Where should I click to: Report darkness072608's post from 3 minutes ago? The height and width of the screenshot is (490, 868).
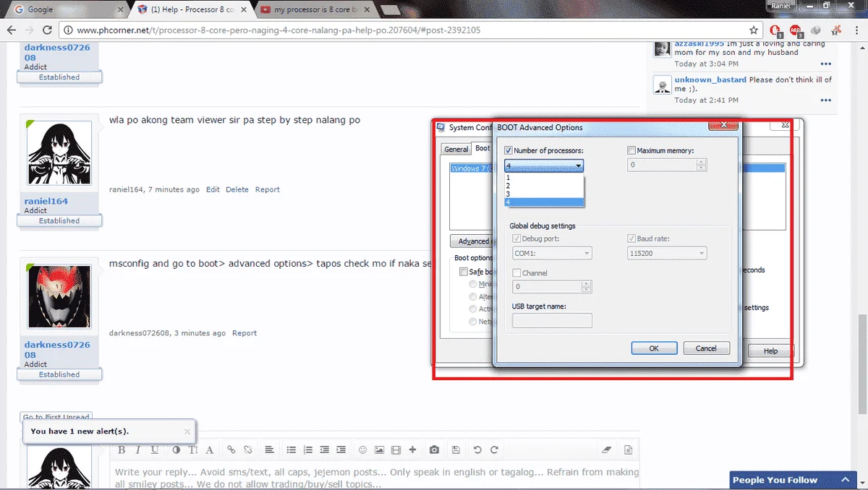244,333
